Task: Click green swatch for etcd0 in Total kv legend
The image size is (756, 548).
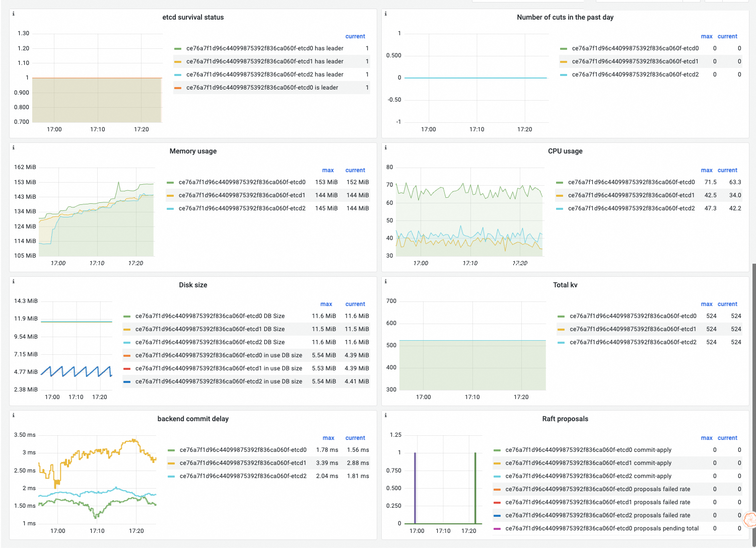Action: click(x=561, y=317)
